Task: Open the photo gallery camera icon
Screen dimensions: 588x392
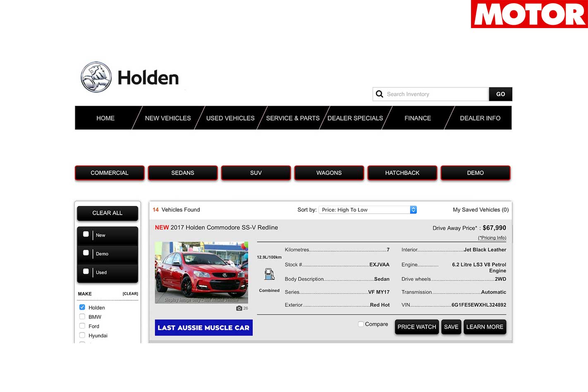Action: [239, 308]
